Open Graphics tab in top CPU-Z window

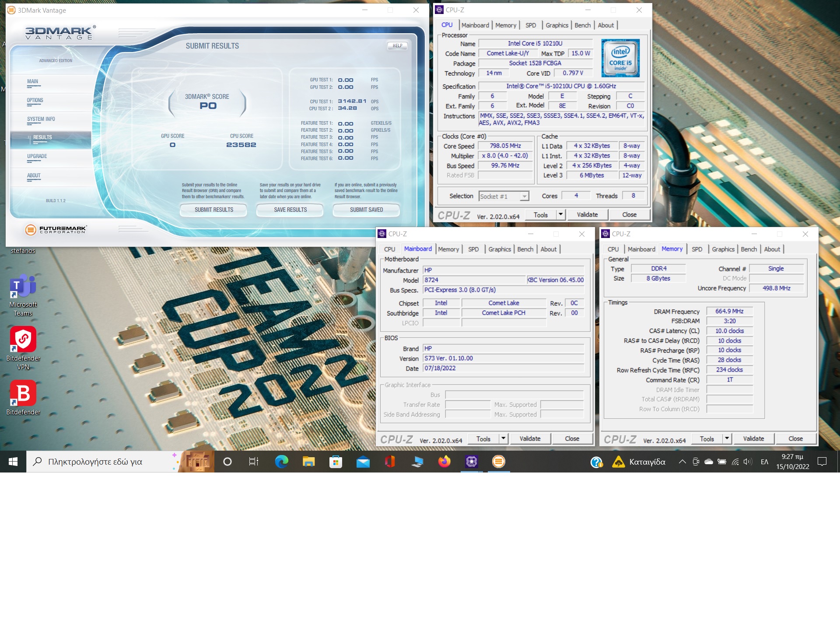pyautogui.click(x=557, y=25)
